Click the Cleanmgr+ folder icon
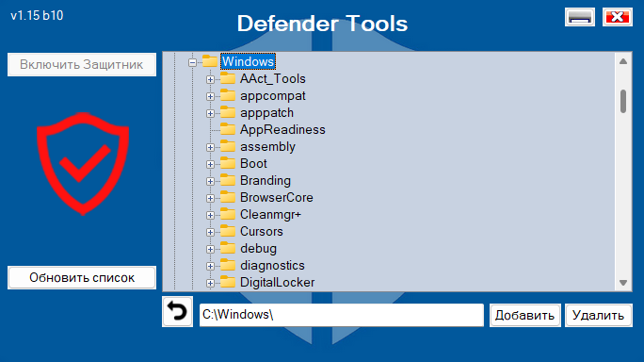644x362 pixels. coord(228,214)
